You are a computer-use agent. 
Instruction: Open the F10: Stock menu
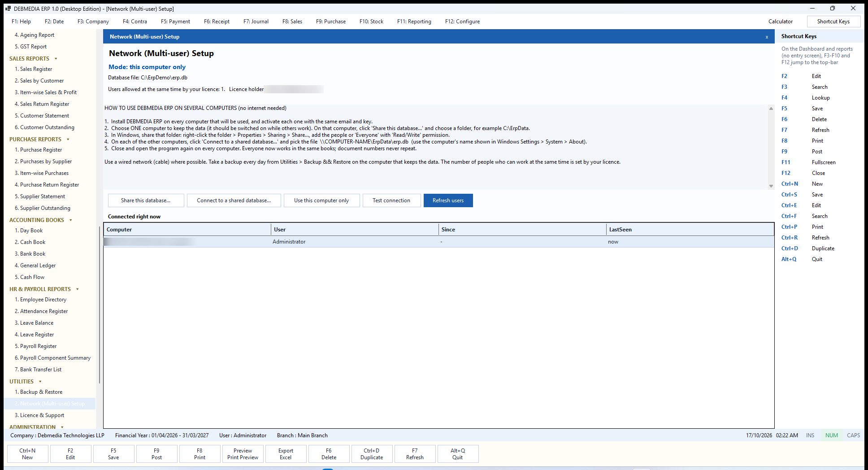pos(371,22)
